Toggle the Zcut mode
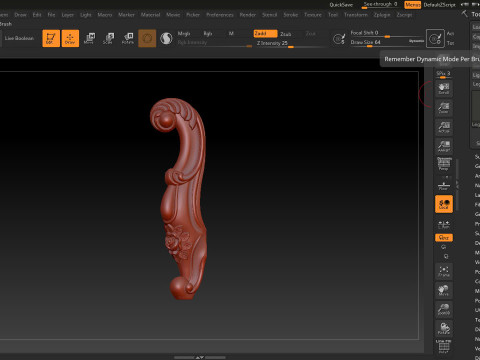The height and width of the screenshot is (360, 480). coord(310,34)
